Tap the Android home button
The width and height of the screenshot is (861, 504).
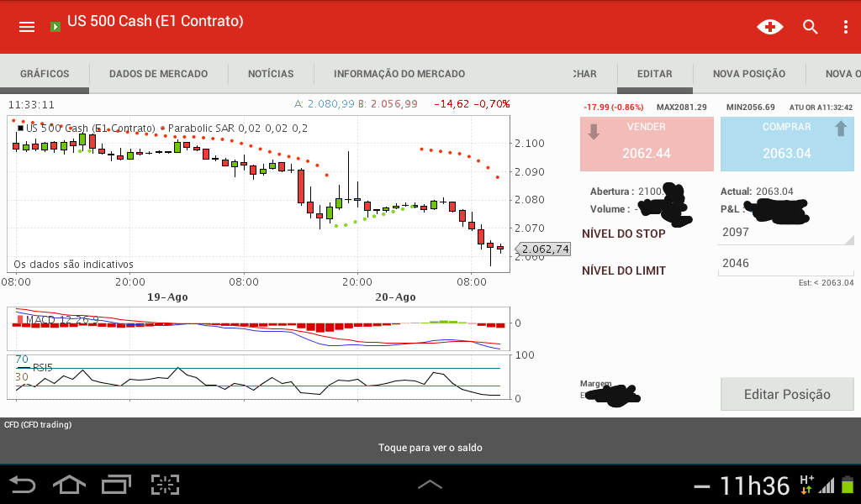pos(69,485)
